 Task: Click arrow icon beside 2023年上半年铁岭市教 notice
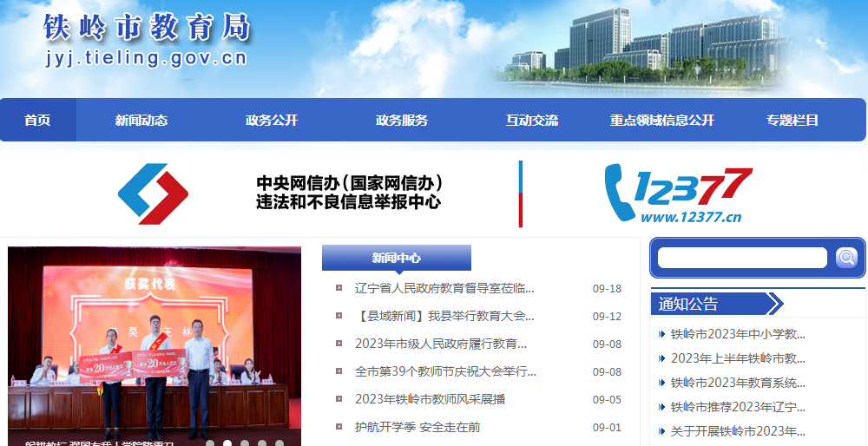pos(661,358)
